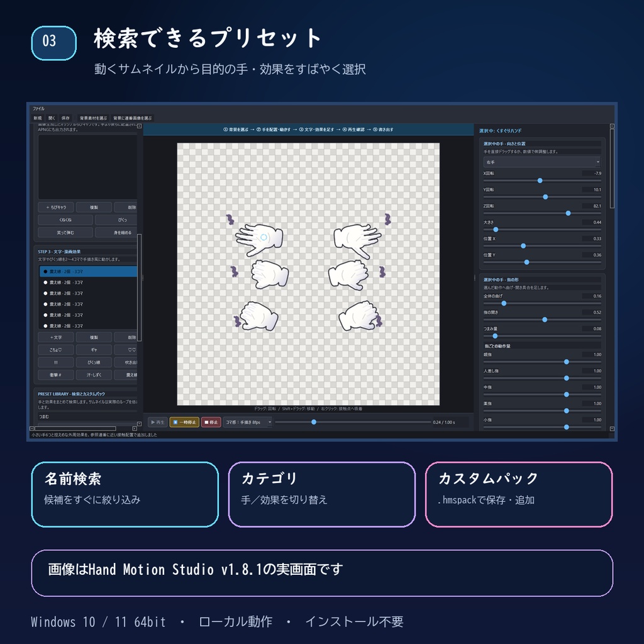Click the 位置 X slider handle
644x644 pixels.
(523, 246)
